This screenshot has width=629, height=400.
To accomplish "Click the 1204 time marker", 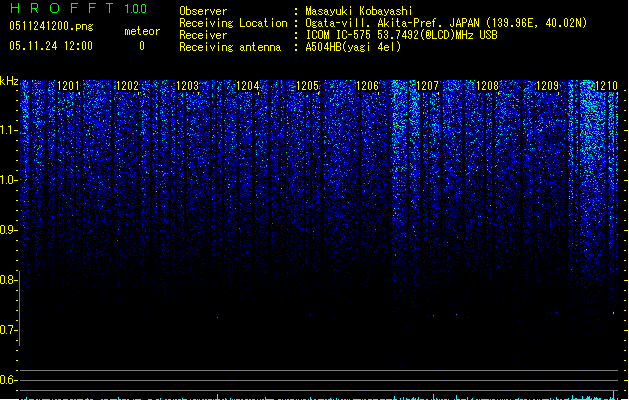I will pyautogui.click(x=248, y=86).
